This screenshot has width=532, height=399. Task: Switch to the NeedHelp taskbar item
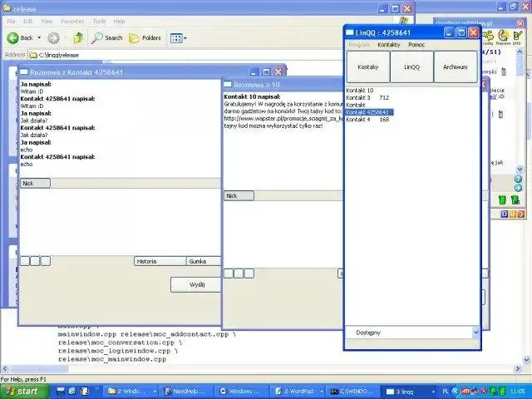[185, 392]
